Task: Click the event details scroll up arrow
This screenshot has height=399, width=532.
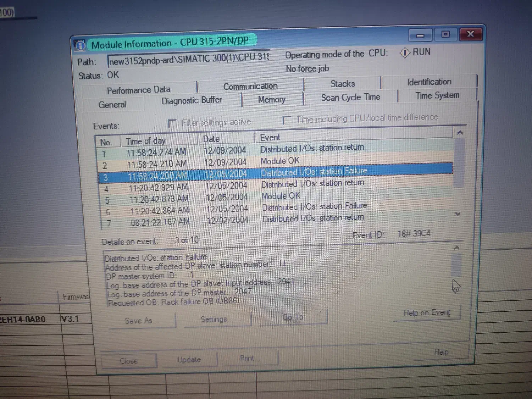Action: coord(457,248)
